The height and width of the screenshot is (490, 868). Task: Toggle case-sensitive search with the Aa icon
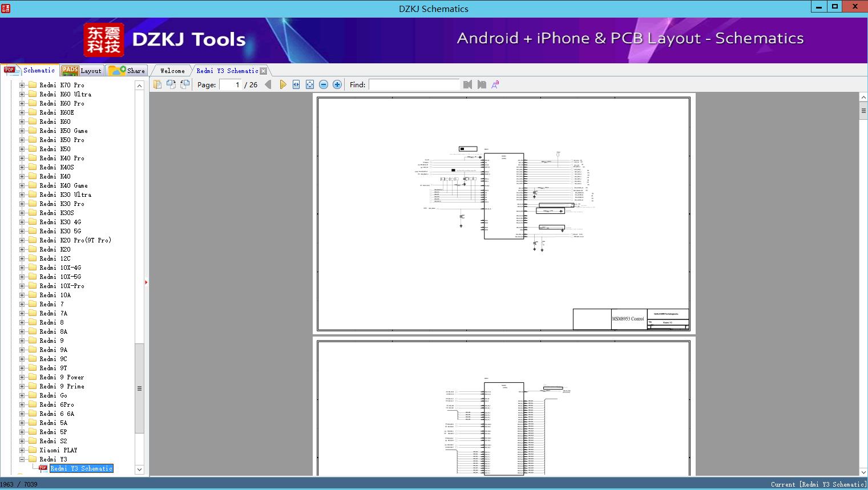click(495, 84)
